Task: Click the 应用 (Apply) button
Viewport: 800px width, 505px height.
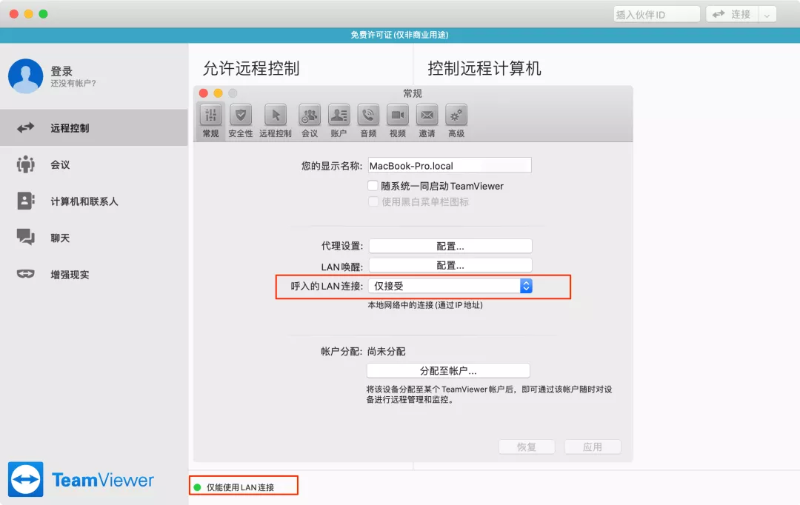Action: tap(592, 447)
